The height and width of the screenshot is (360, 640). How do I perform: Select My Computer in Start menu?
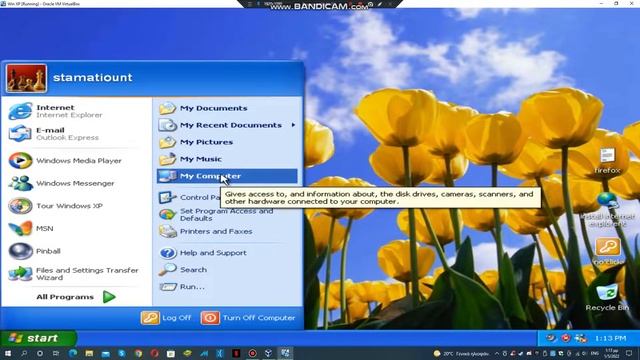click(227, 176)
